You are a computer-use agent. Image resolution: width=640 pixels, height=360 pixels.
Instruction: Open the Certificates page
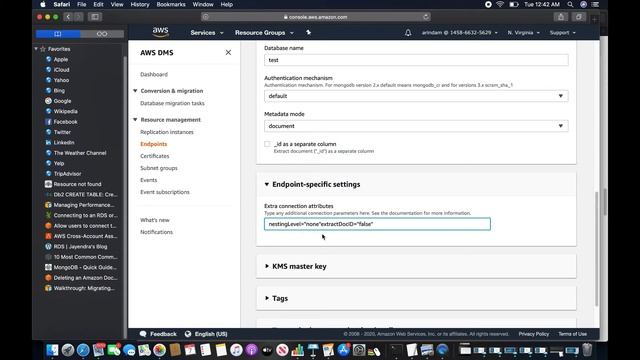tap(155, 156)
